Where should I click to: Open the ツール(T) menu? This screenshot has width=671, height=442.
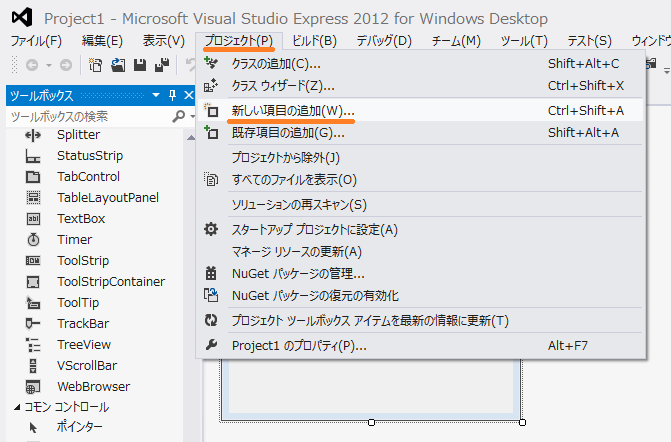[524, 41]
